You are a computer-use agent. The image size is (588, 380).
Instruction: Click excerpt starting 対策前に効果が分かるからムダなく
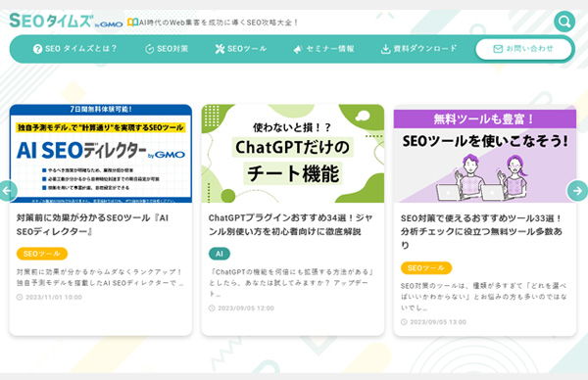click(x=100, y=277)
